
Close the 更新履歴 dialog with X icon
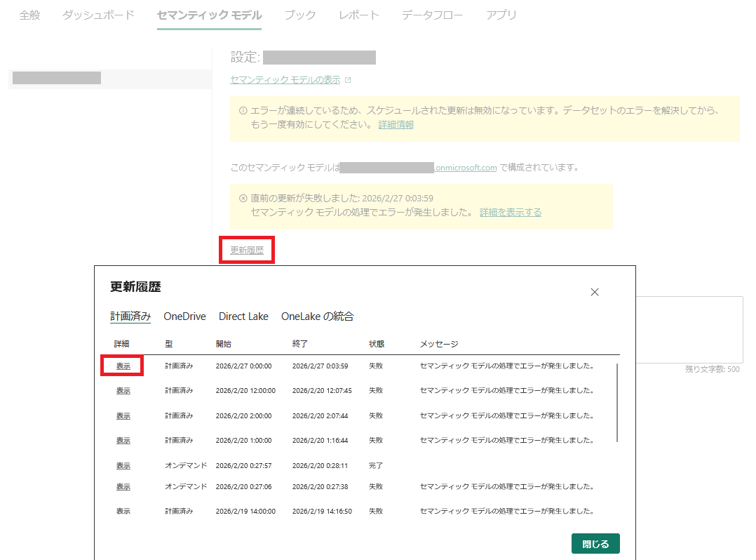[x=595, y=292]
